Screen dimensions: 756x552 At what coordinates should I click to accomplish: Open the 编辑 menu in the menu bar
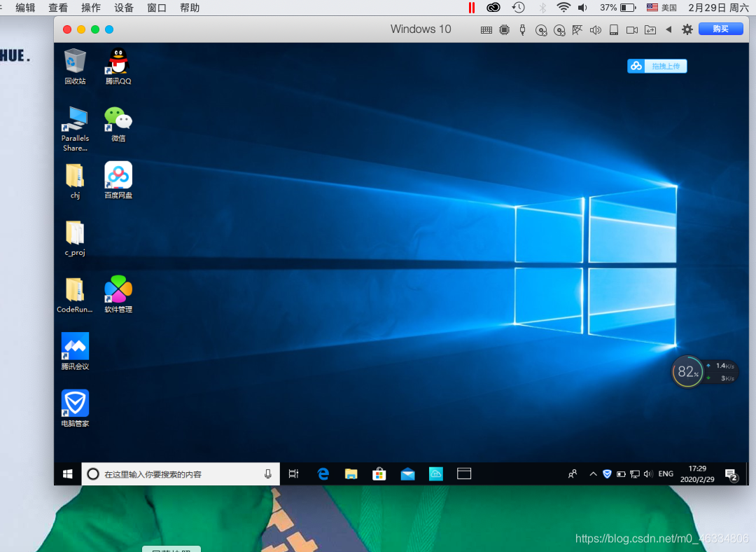point(25,8)
